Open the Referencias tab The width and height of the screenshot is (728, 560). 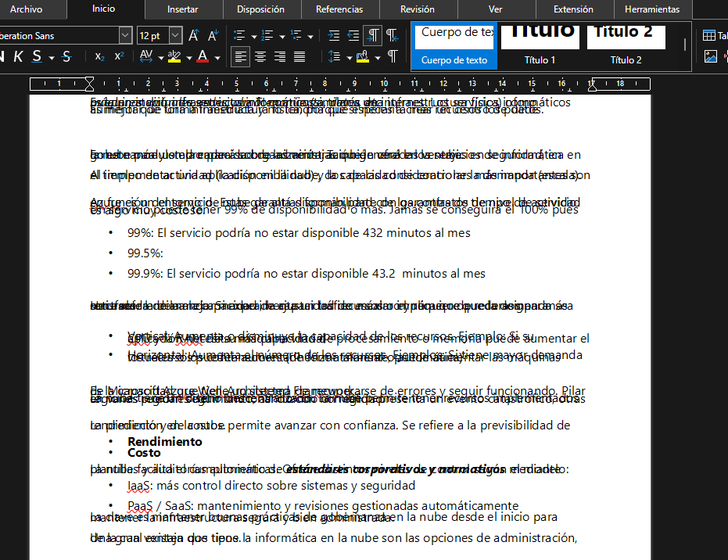339,9
